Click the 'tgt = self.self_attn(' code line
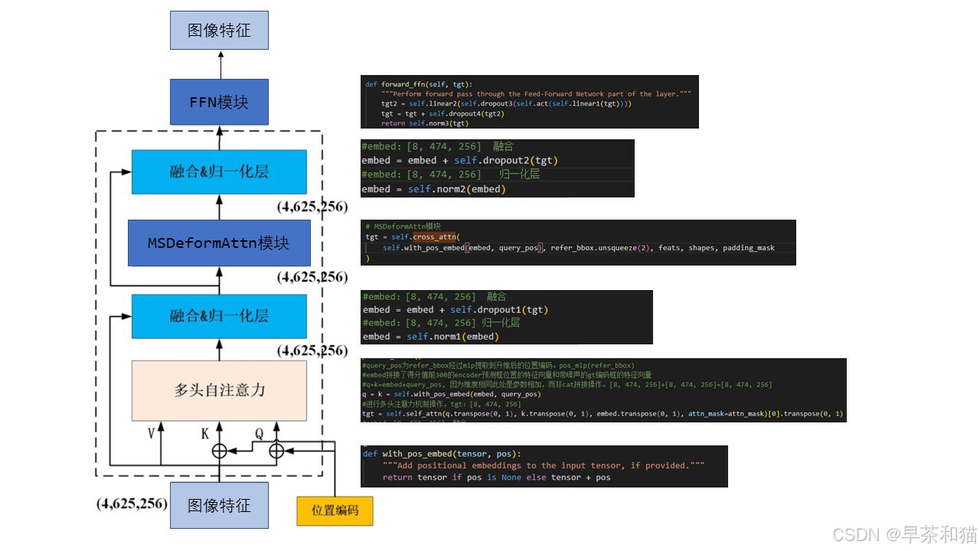 click(x=603, y=414)
